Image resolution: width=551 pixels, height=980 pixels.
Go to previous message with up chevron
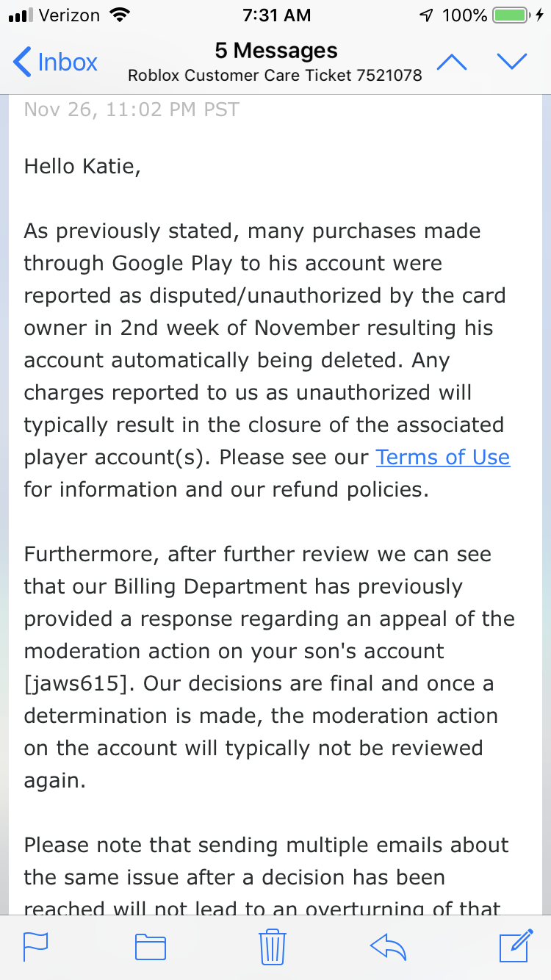(452, 62)
